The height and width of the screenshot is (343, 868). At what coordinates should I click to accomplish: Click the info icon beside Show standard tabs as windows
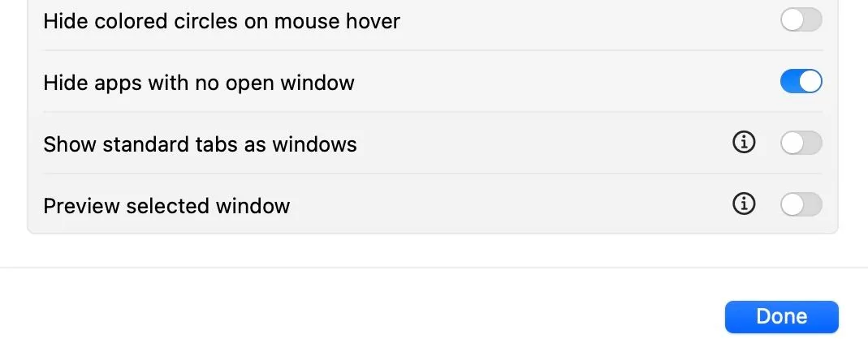743,144
